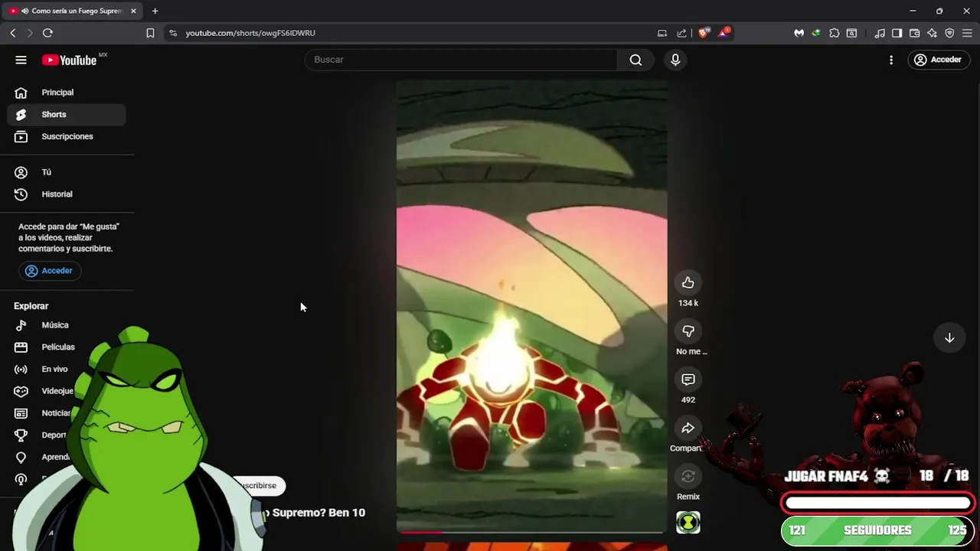
Task: Bookmark this page
Action: 150,33
